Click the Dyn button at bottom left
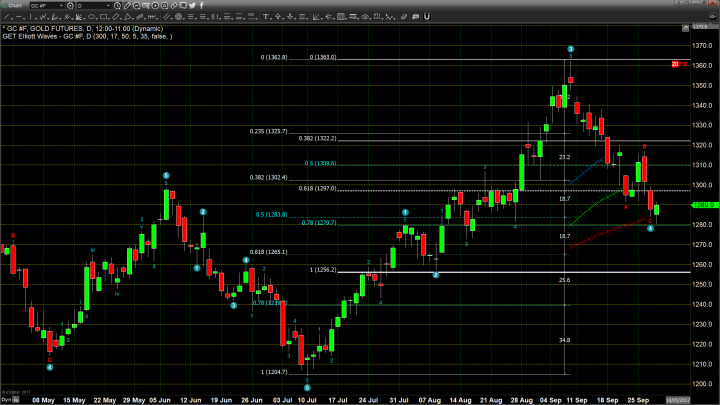 [x=6, y=399]
